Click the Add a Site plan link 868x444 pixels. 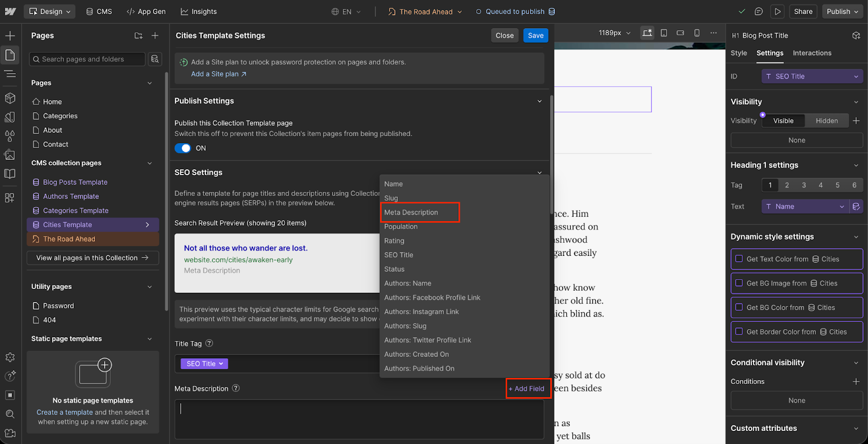click(219, 74)
